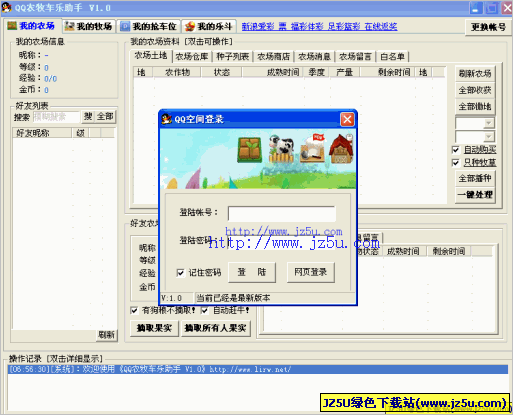This screenshot has height=415, width=513.
Task: Open the 我的抢车位 parking tab
Action: pos(148,26)
